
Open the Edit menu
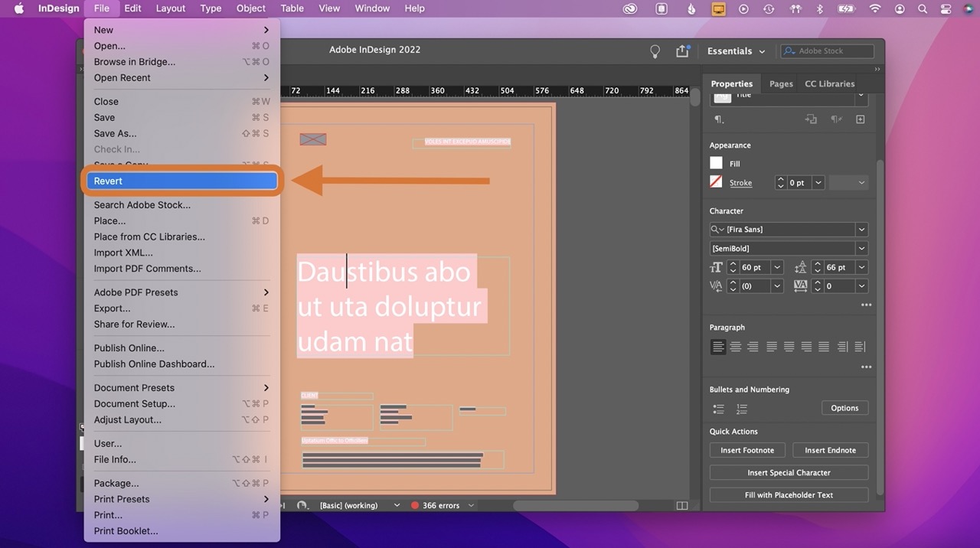[132, 8]
